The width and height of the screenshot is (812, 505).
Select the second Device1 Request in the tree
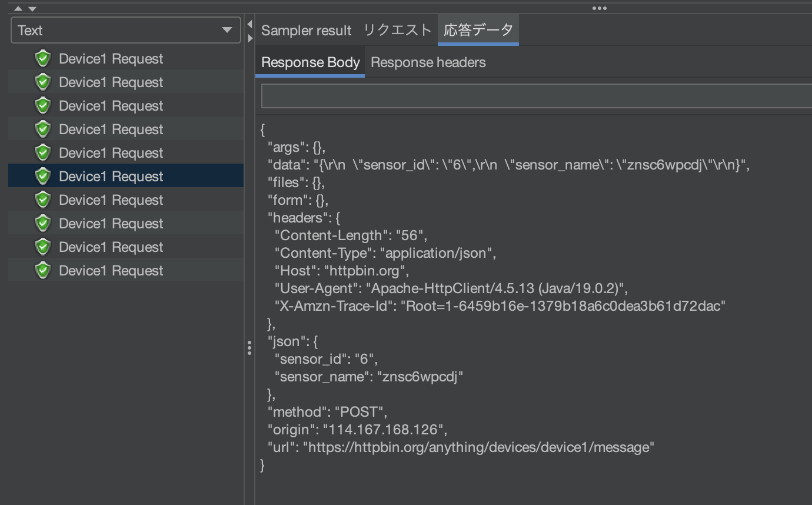[111, 82]
